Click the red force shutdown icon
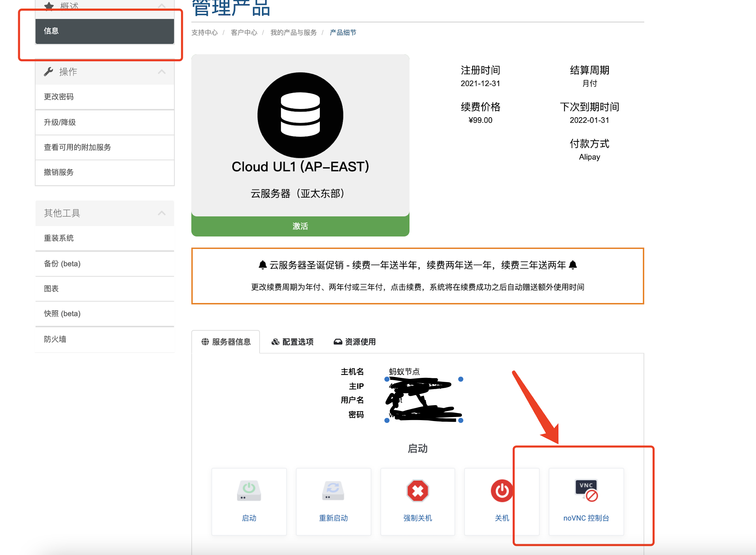 417,491
